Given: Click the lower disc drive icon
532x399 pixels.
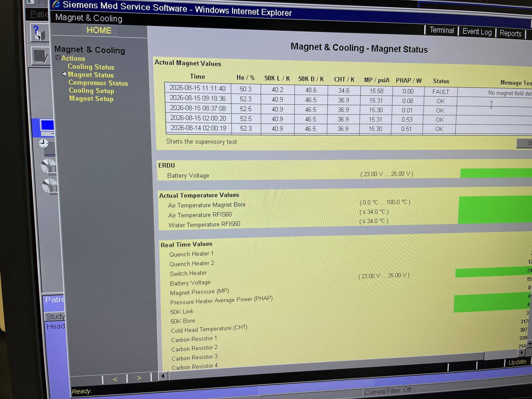Looking at the screenshot, I should pos(50,185).
